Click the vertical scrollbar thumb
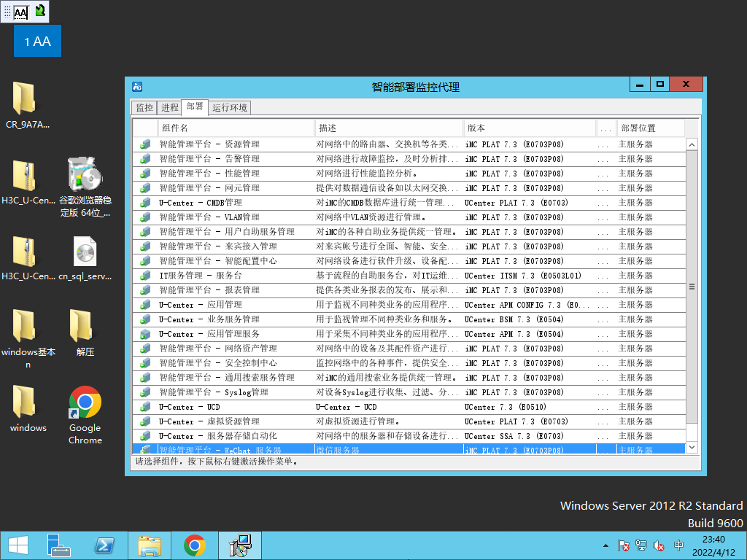The image size is (747, 560). click(692, 287)
